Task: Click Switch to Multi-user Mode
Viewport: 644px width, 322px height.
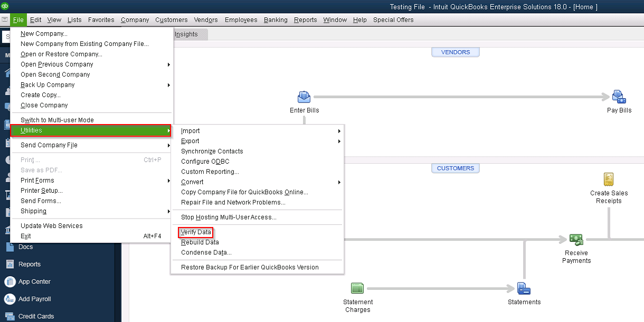Action: pyautogui.click(x=57, y=120)
